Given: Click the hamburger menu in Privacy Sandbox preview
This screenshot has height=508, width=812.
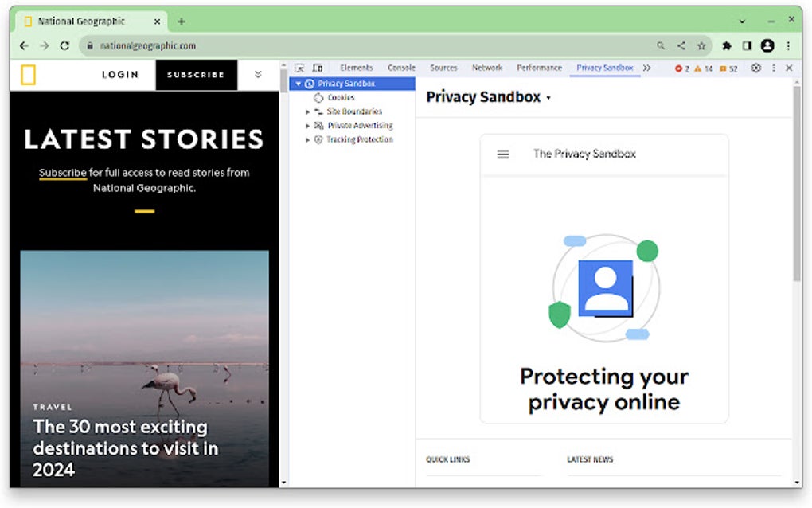Looking at the screenshot, I should [x=502, y=154].
